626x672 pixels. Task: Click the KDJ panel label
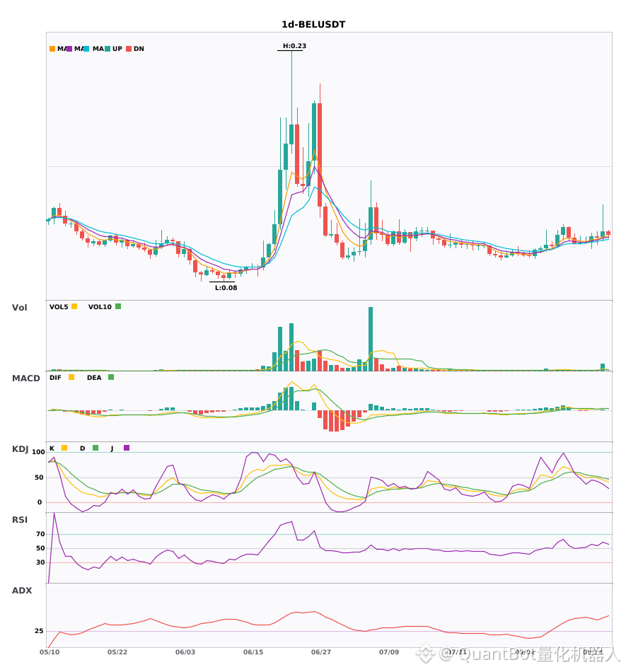point(20,449)
